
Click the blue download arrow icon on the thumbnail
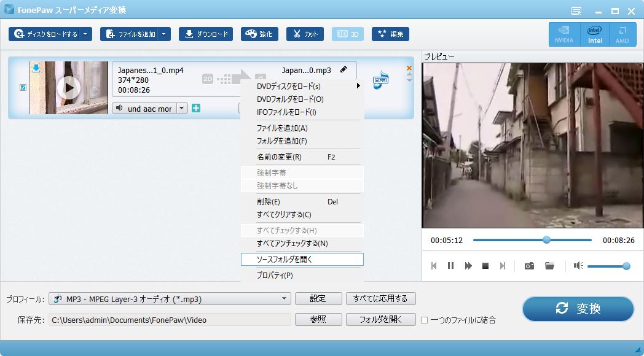(36, 68)
